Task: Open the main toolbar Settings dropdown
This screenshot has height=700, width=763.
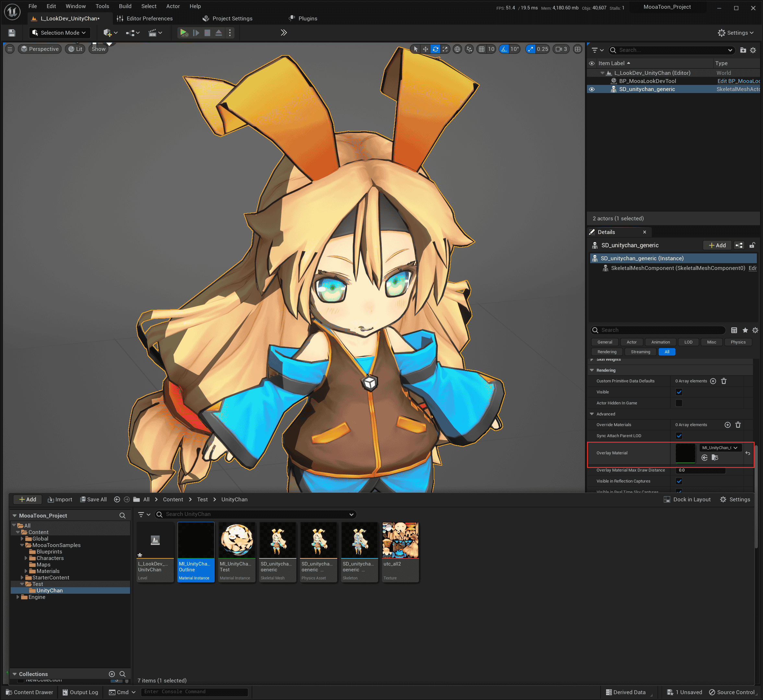Action: click(735, 33)
